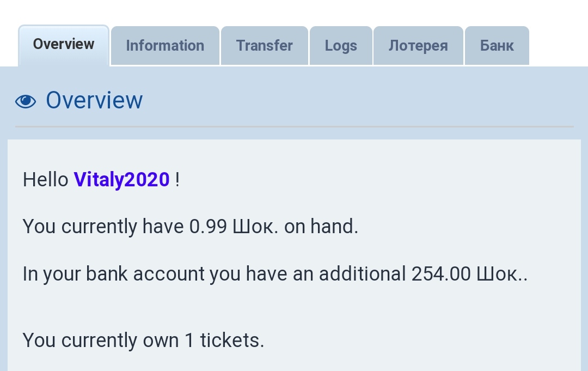
Task: Go to the Лотерея tab
Action: tap(418, 46)
